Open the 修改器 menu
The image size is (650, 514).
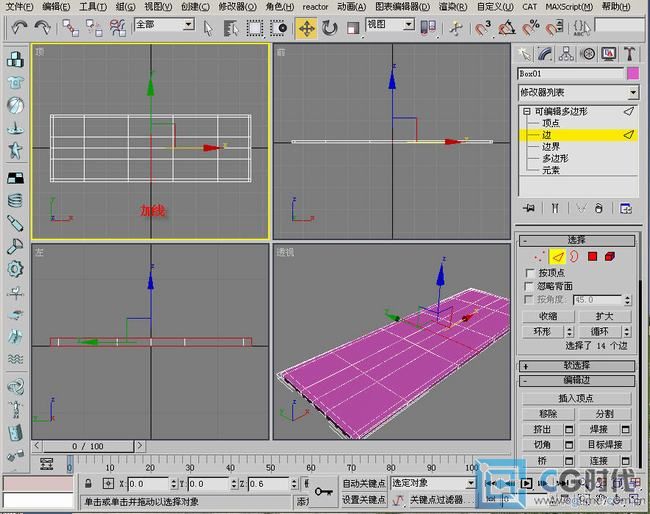[x=238, y=7]
